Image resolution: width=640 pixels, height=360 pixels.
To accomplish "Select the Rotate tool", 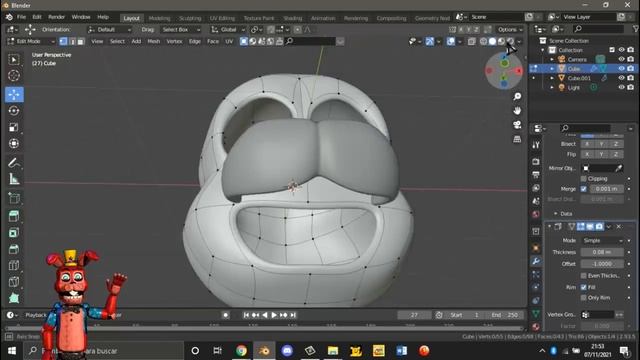I will [14, 111].
